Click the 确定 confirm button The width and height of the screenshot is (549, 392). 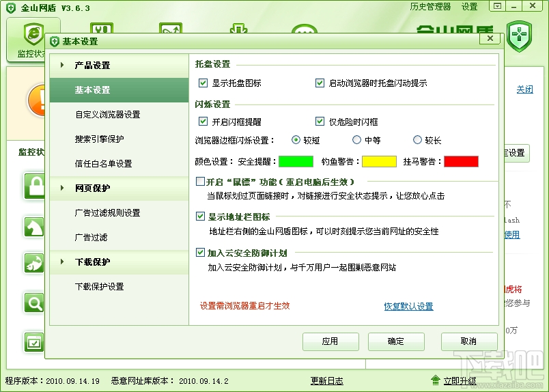point(396,341)
